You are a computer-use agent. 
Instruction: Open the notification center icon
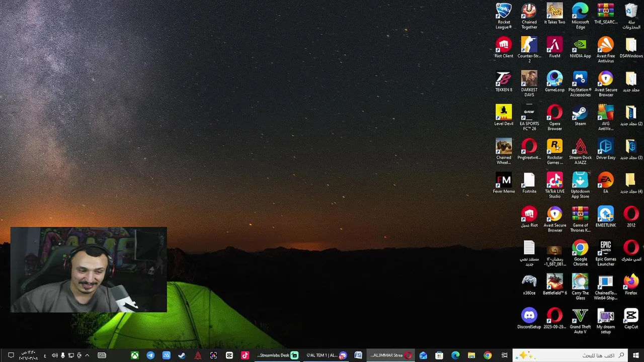[11, 355]
